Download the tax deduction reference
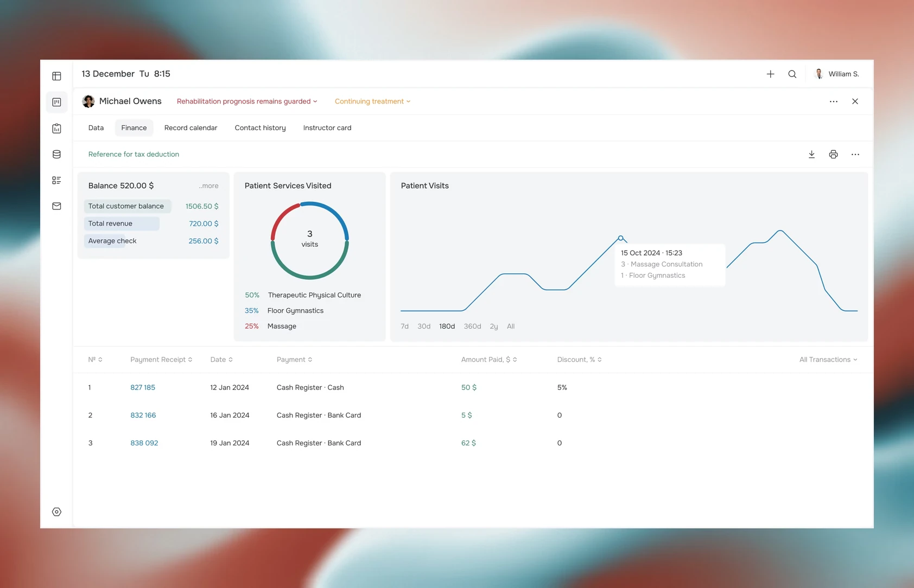This screenshot has width=914, height=588. click(x=811, y=155)
